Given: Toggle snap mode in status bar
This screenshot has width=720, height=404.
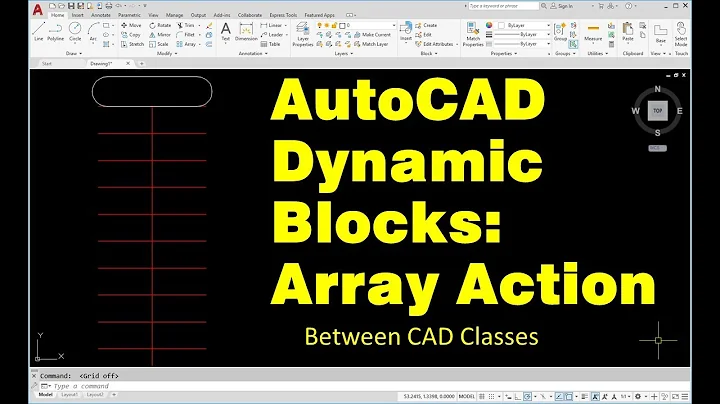Looking at the screenshot, I should tap(491, 396).
